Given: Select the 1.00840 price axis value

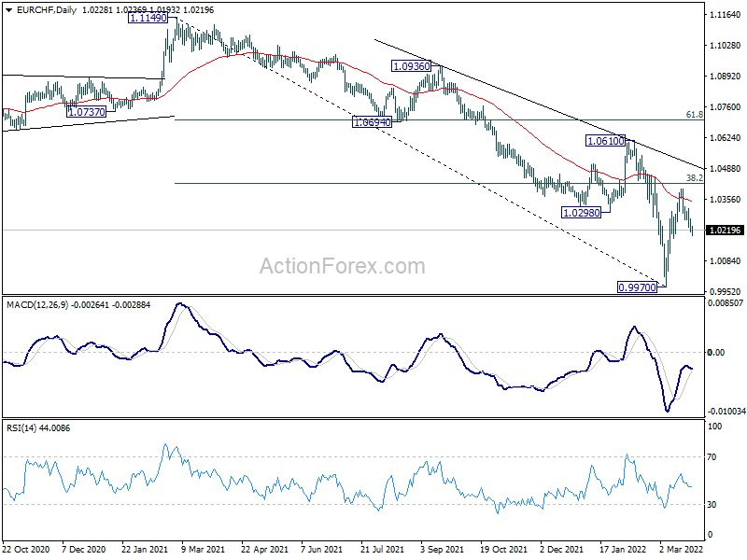Looking at the screenshot, I should 726,261.
